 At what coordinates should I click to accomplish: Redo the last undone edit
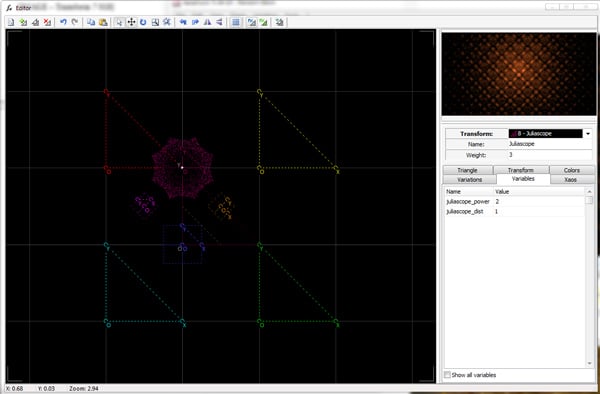(x=75, y=22)
